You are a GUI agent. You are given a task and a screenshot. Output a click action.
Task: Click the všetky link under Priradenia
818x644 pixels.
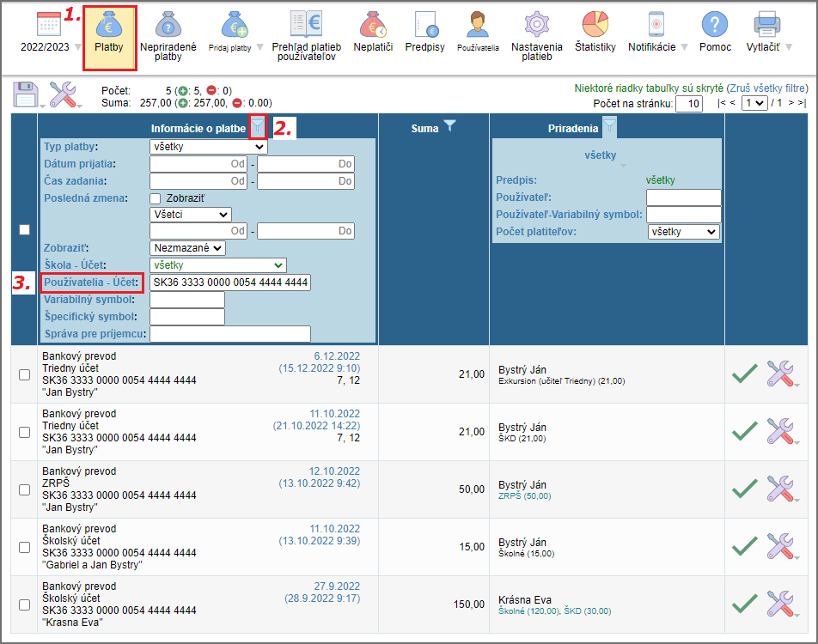600,155
